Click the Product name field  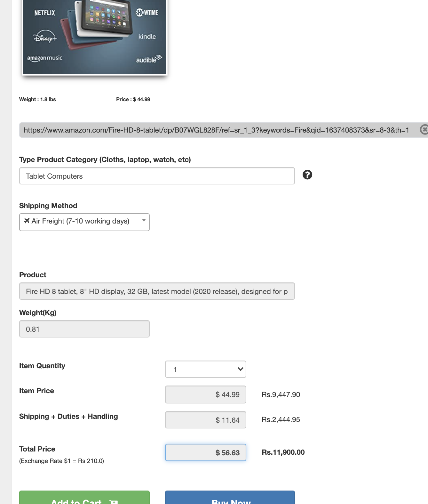coord(157,291)
